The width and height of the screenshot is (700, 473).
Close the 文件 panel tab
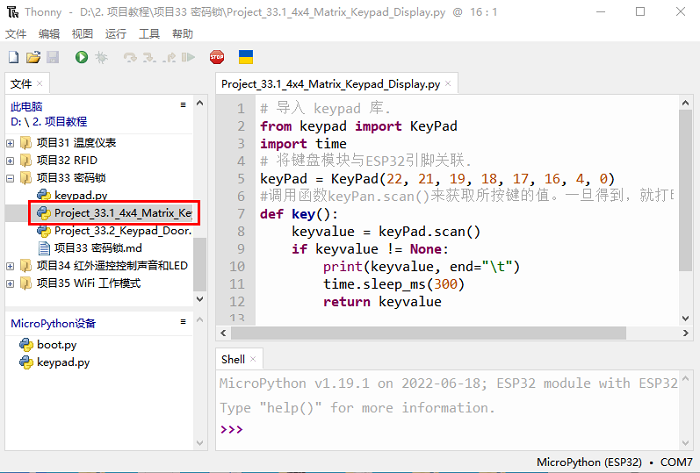point(42,84)
